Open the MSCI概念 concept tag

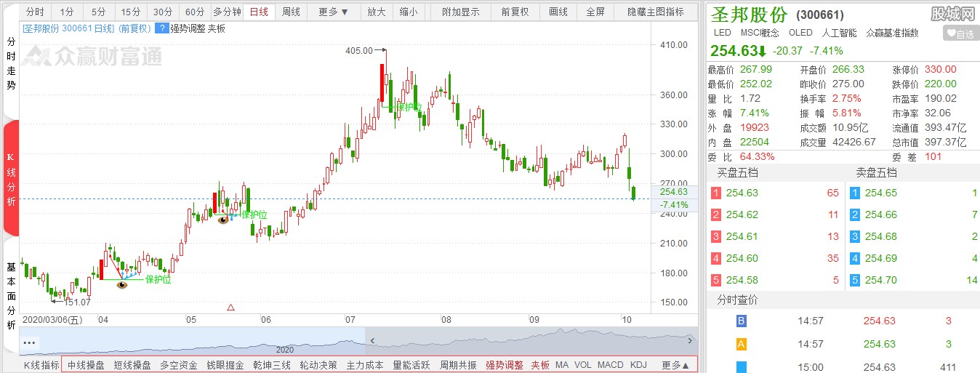tap(760, 33)
